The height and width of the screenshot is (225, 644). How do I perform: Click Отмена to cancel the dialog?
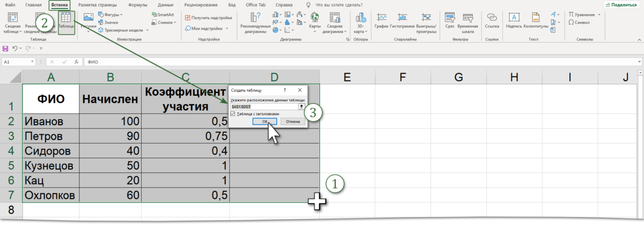[292, 122]
